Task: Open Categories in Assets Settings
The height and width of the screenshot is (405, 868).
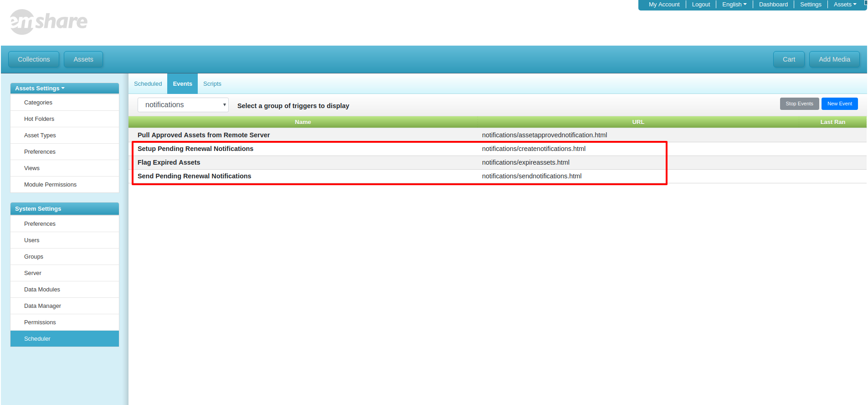Action: coord(65,103)
